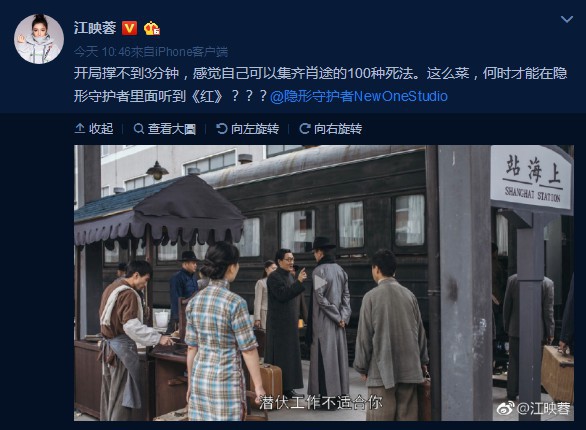
Task: Open the iPhone客户端 source link
Action: (x=192, y=52)
